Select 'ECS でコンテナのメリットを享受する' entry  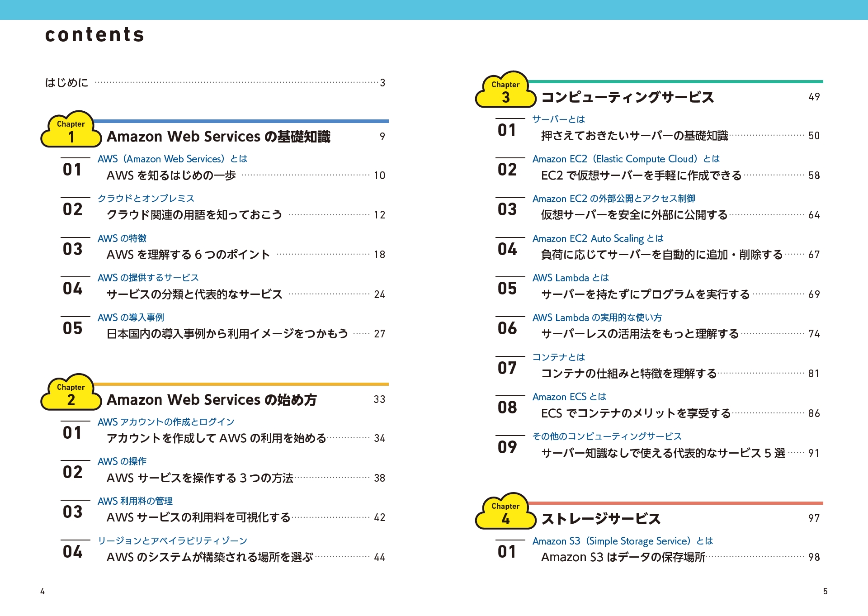point(636,413)
